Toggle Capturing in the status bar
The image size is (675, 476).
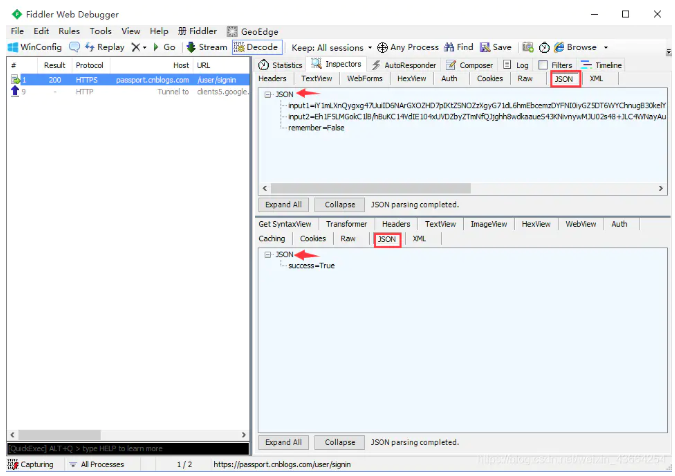pos(31,464)
